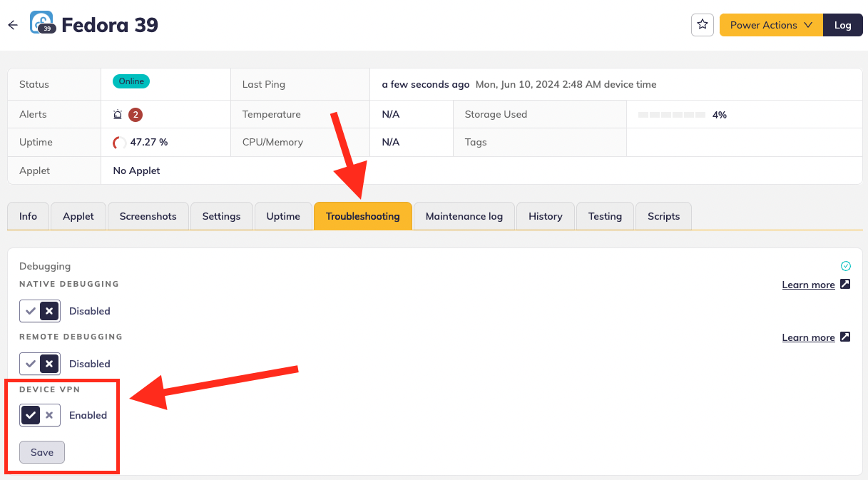Toggle the Device VPN switch

tap(40, 415)
